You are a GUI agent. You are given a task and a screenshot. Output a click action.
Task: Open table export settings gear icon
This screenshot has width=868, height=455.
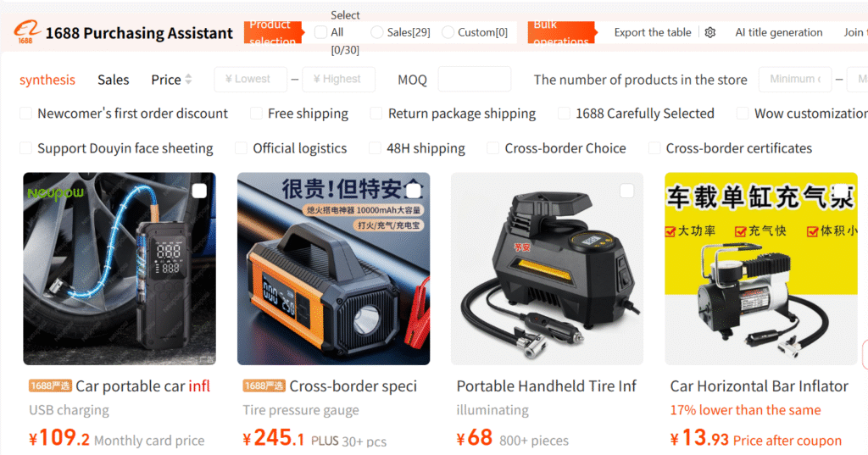point(710,32)
